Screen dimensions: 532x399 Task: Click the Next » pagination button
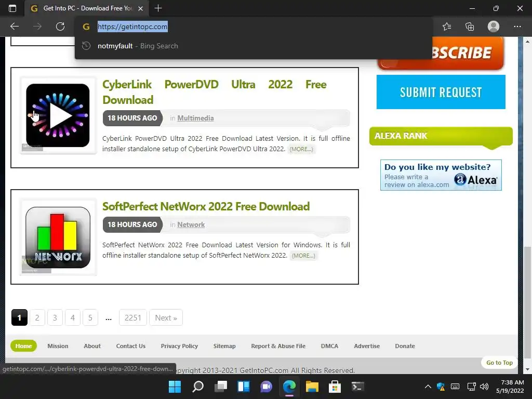[x=166, y=317]
